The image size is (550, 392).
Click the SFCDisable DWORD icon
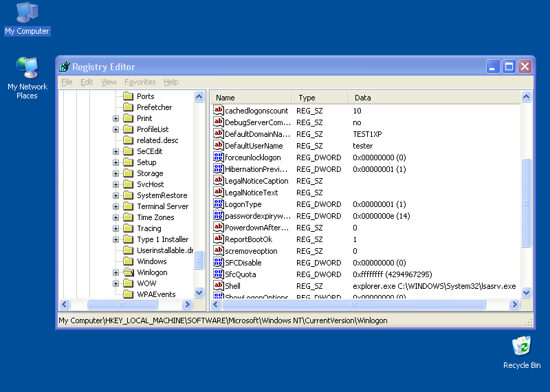[x=218, y=263]
